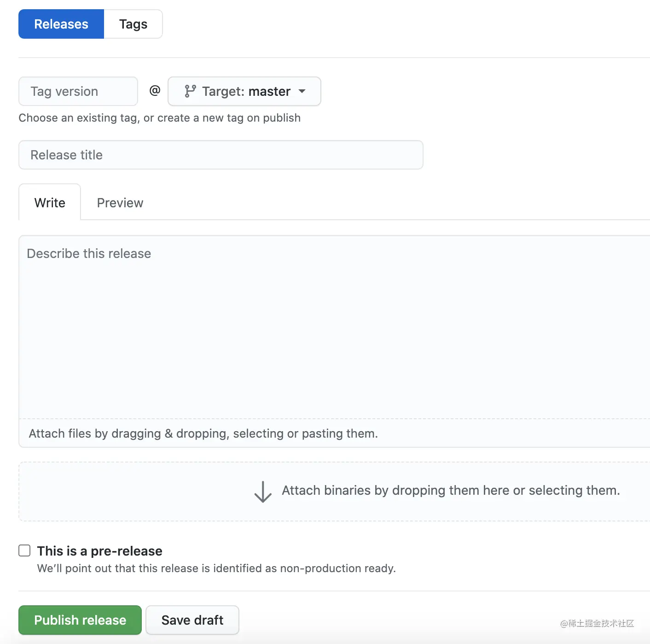The width and height of the screenshot is (650, 644).
Task: Focus the Tag version field
Action: 78,91
